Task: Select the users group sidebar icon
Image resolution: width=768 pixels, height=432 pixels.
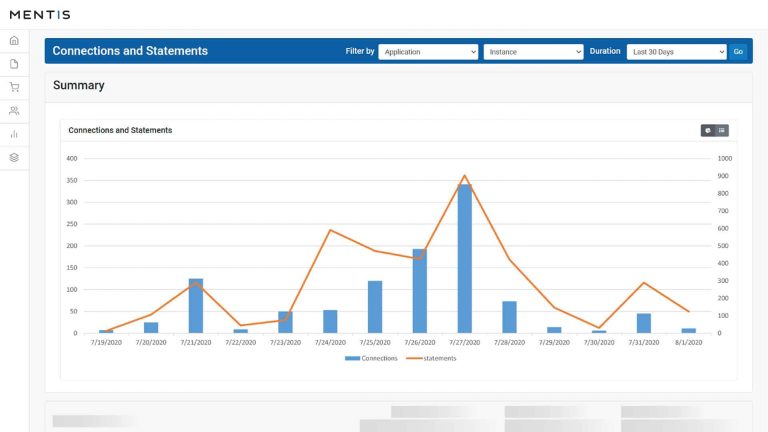Action: pos(14,111)
